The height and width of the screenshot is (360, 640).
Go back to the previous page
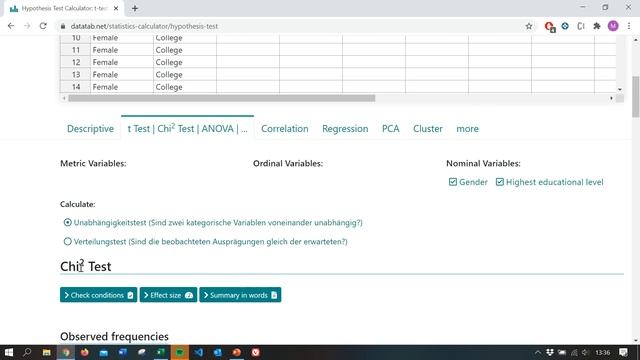click(11, 26)
